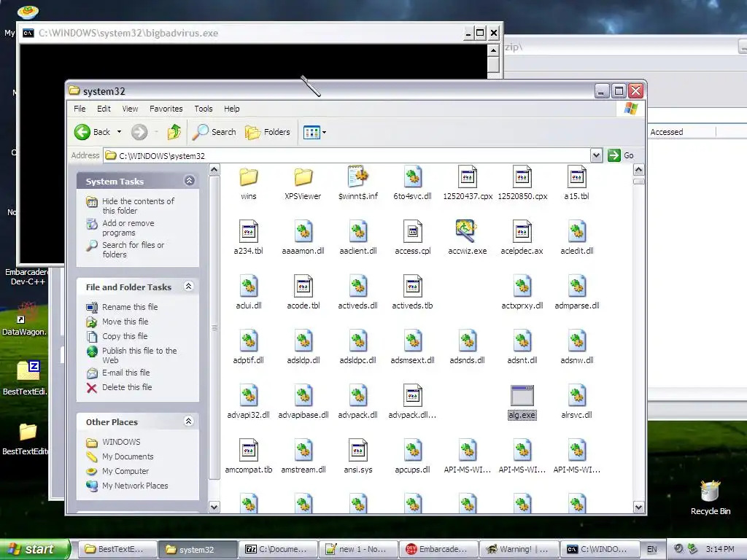Image resolution: width=747 pixels, height=560 pixels.
Task: Select the alrsvc.dll file icon
Action: pyautogui.click(x=577, y=396)
